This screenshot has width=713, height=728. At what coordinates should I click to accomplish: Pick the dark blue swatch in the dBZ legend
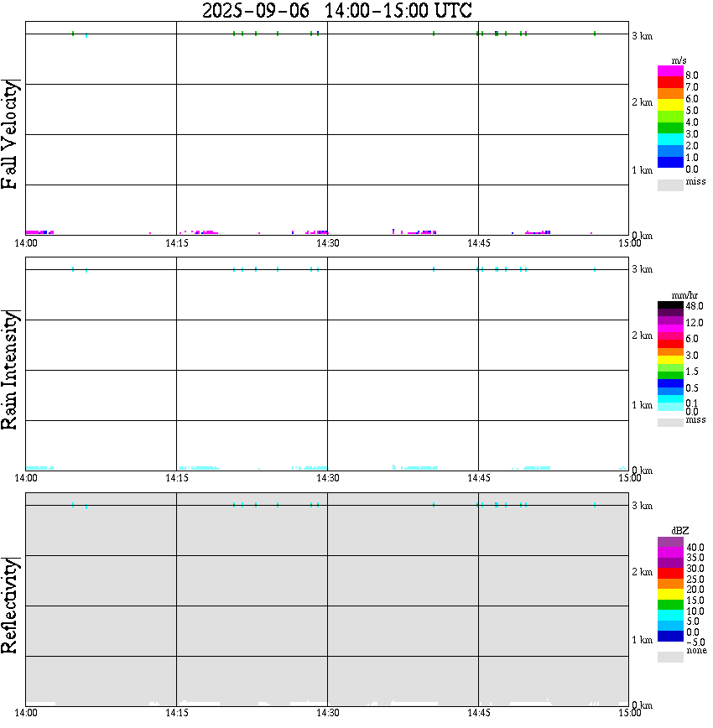pos(670,636)
